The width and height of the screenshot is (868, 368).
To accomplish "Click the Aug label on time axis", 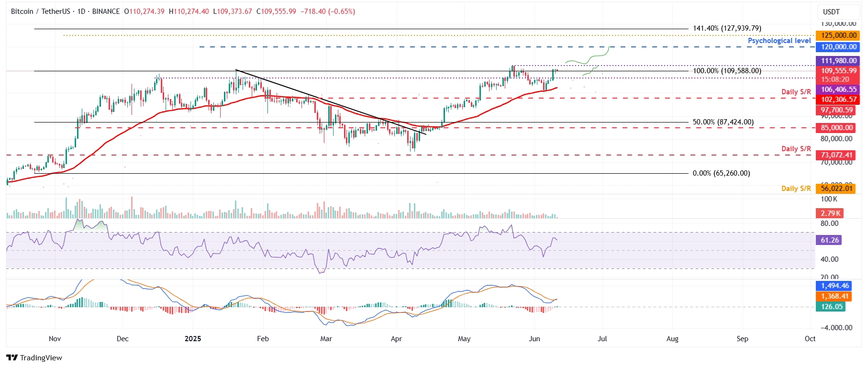I will (x=672, y=339).
